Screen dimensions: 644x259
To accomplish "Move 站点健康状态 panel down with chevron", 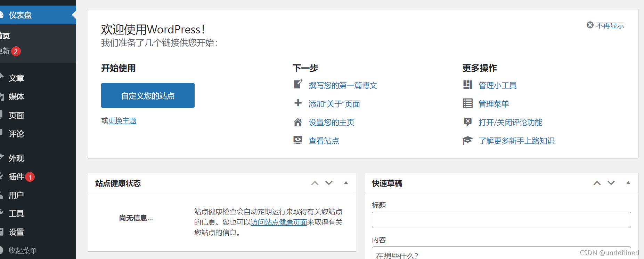I will [329, 183].
